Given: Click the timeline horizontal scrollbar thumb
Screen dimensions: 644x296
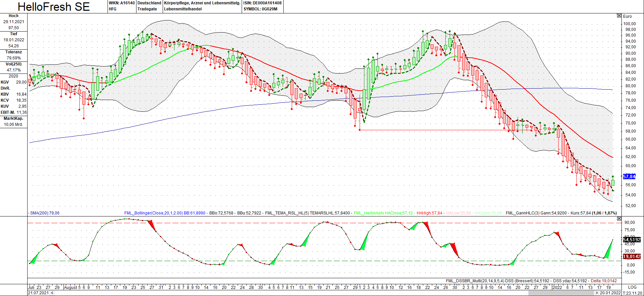Looking at the screenshot, I should pos(561,293).
